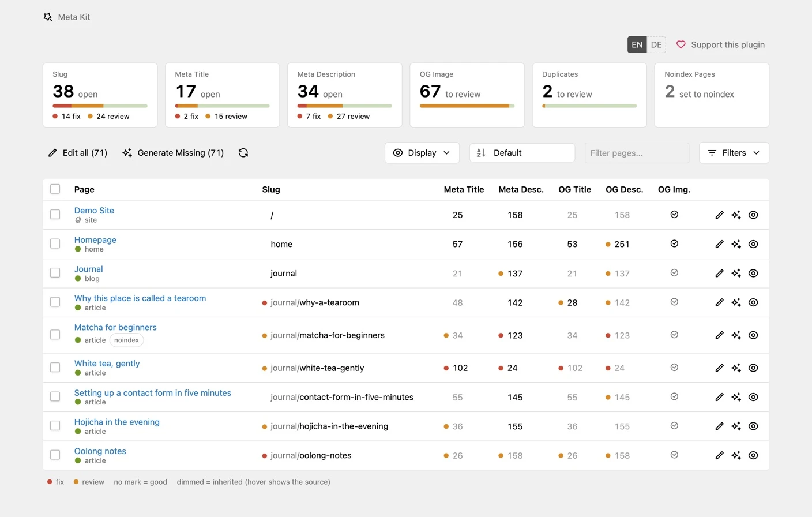Click edit pencil for Oolong notes row
This screenshot has width=812, height=517.
tap(719, 455)
